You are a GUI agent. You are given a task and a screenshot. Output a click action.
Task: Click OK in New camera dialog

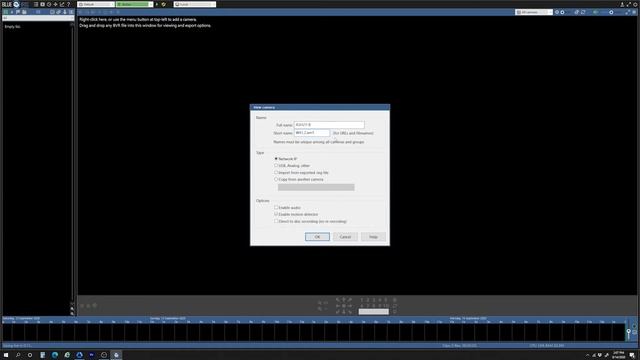tap(317, 237)
